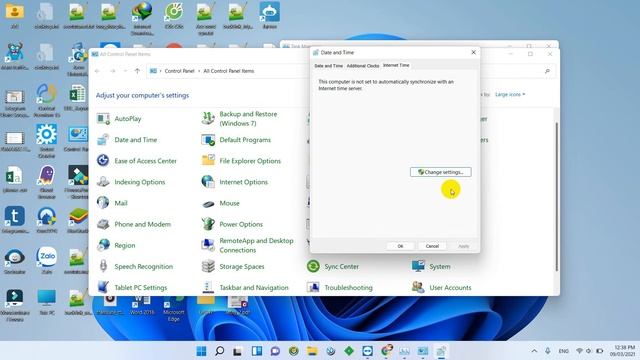The image size is (640, 360).
Task: Click the Control Panel search icon
Action: (x=547, y=71)
